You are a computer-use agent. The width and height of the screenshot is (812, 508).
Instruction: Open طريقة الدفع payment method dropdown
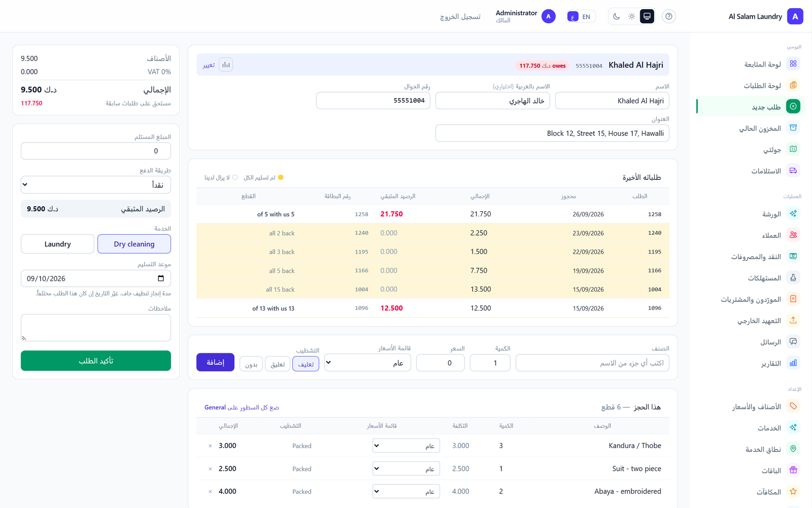[96, 185]
